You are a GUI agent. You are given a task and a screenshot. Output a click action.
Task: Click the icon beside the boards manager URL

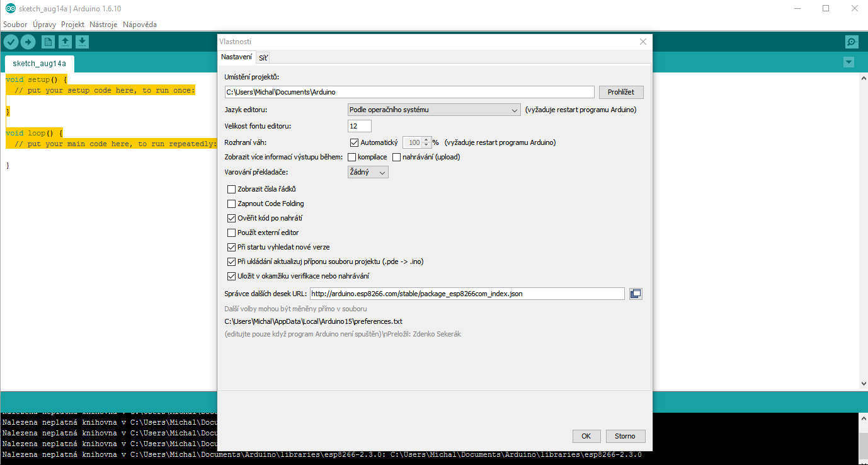pyautogui.click(x=636, y=293)
